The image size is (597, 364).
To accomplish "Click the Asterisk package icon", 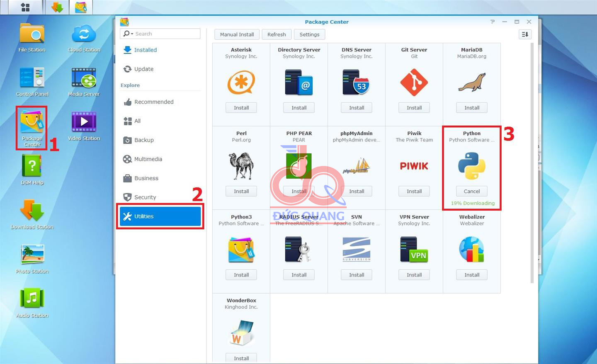I will (241, 82).
